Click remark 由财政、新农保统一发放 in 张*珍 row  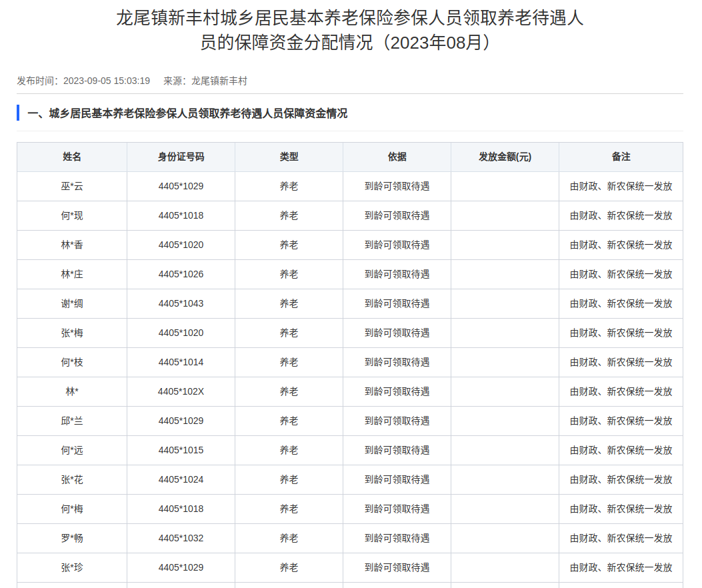621,567
